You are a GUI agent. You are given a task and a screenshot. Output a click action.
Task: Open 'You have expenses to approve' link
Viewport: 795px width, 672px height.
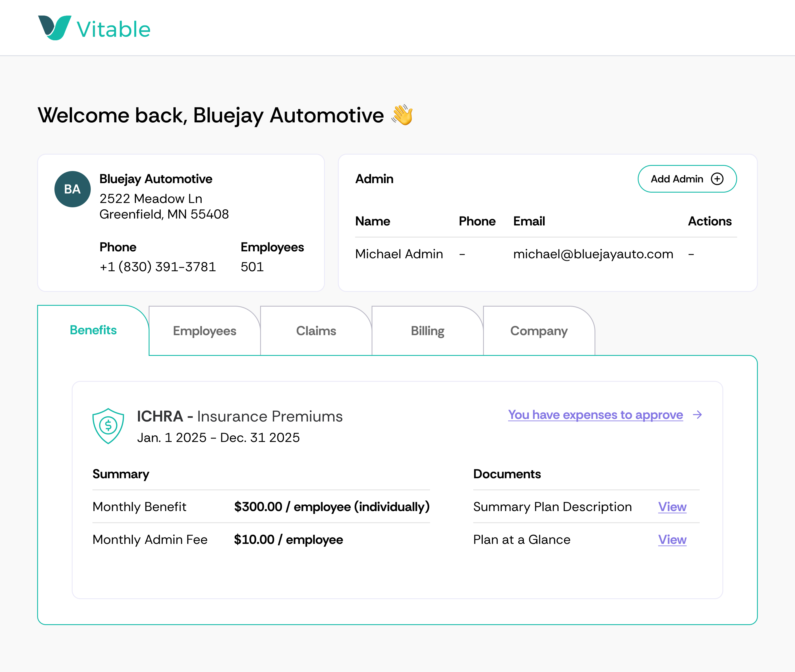pos(595,415)
